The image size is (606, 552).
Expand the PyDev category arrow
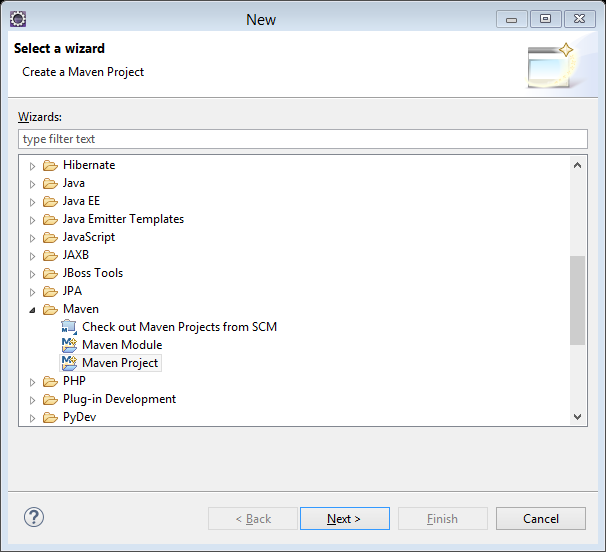[32, 418]
